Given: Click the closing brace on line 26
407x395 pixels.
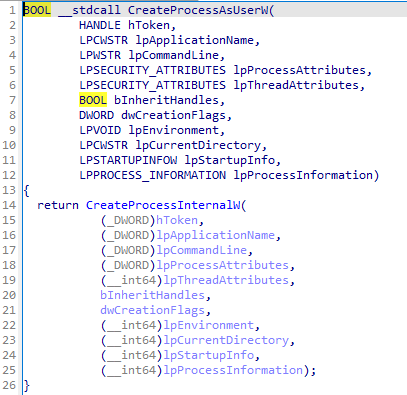Looking at the screenshot, I should pyautogui.click(x=27, y=386).
